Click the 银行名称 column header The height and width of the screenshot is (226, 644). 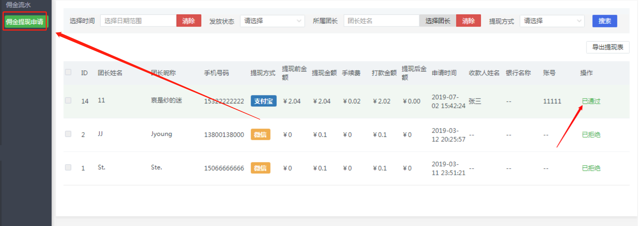pos(518,73)
